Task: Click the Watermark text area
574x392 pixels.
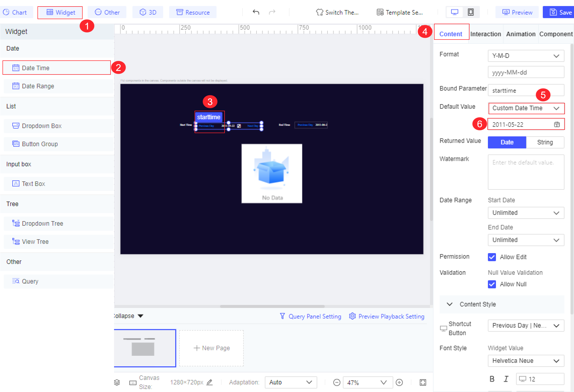Action: coord(526,172)
